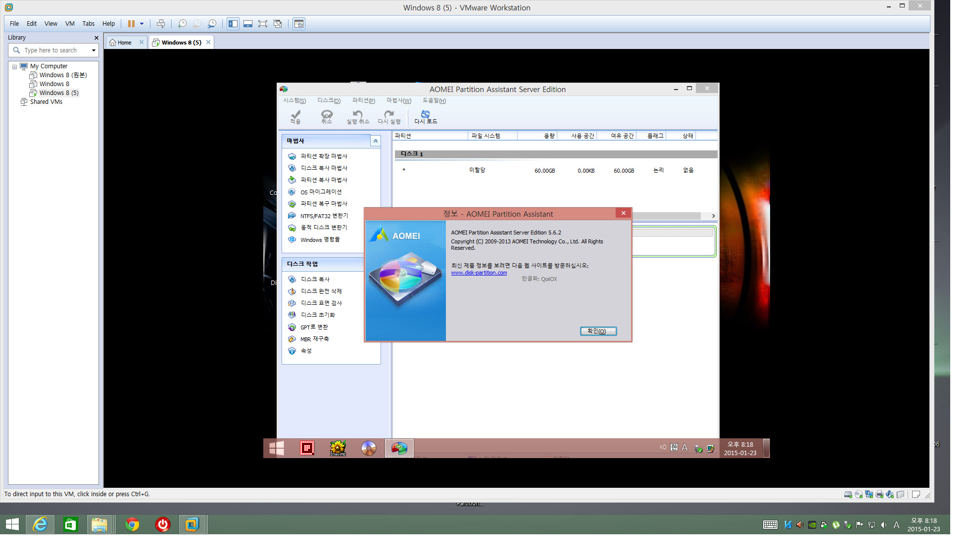
Task: Open VMware VM menu
Action: coord(70,24)
